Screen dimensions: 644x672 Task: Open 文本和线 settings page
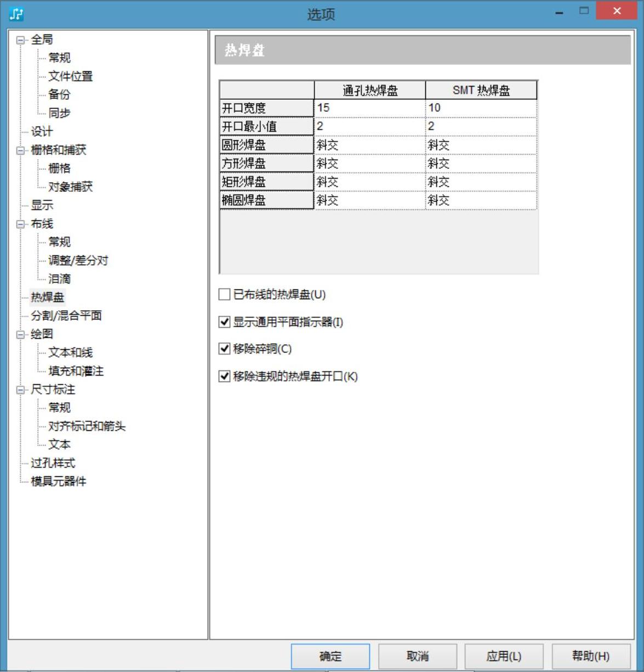[x=70, y=352]
